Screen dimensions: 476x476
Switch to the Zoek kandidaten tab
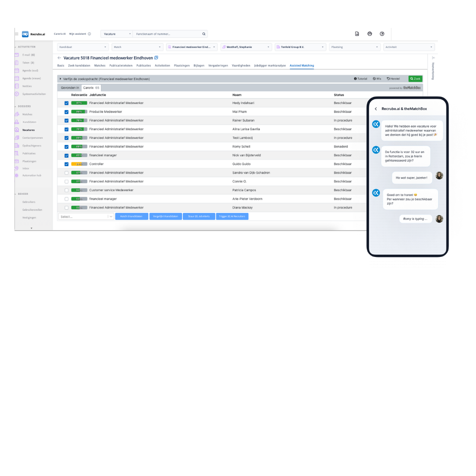(79, 66)
